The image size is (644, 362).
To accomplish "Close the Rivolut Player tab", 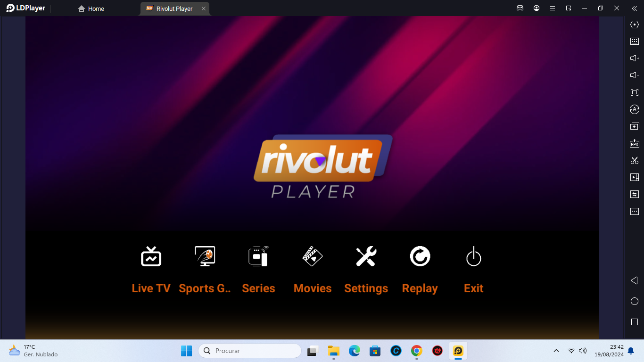I will click(204, 8).
